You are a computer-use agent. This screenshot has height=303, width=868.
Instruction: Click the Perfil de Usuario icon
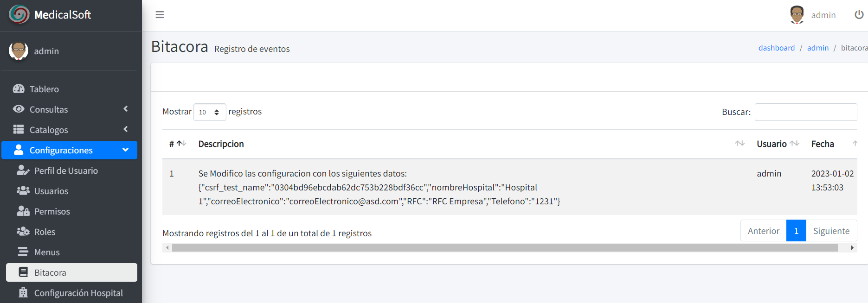[23, 170]
